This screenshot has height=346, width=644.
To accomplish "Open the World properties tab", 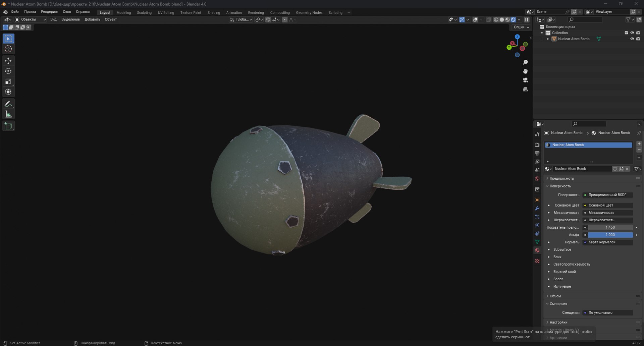I will point(537,178).
